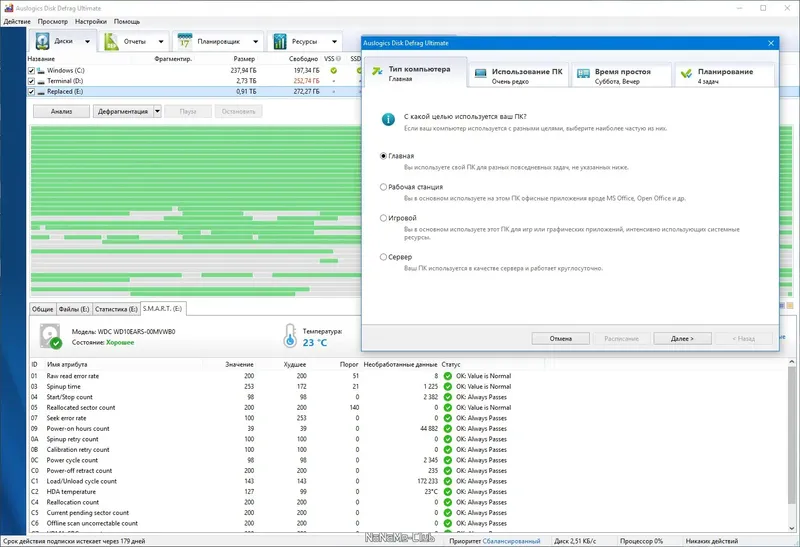Click the VSS green check for Windows (C:)
The height and width of the screenshot is (547, 800).
(334, 70)
